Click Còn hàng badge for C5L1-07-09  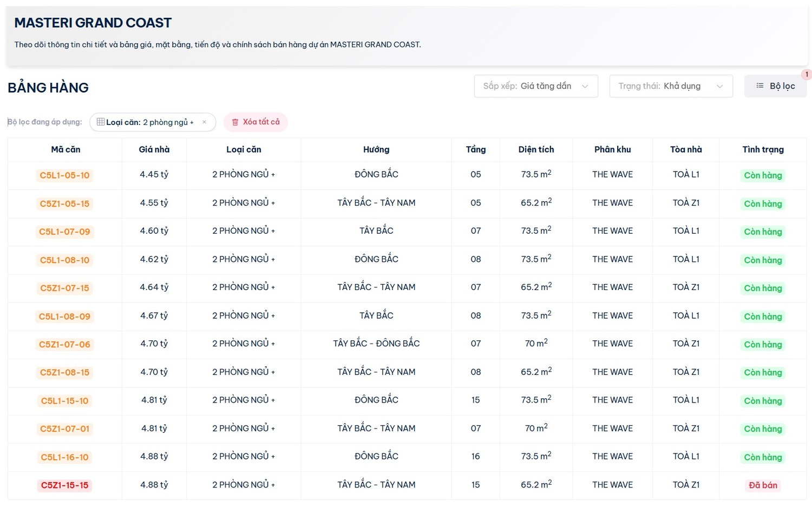point(762,232)
